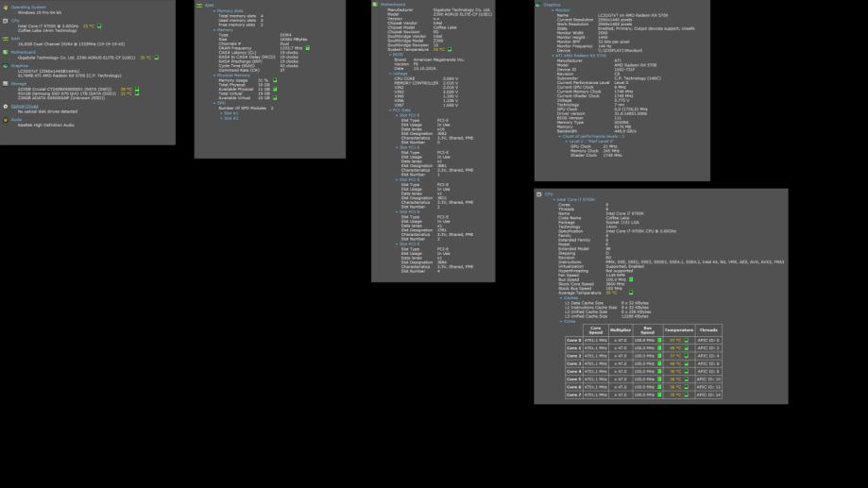868x488 pixels.
Task: Click green graph icon beside DRAM Frequency
Action: [x=308, y=48]
